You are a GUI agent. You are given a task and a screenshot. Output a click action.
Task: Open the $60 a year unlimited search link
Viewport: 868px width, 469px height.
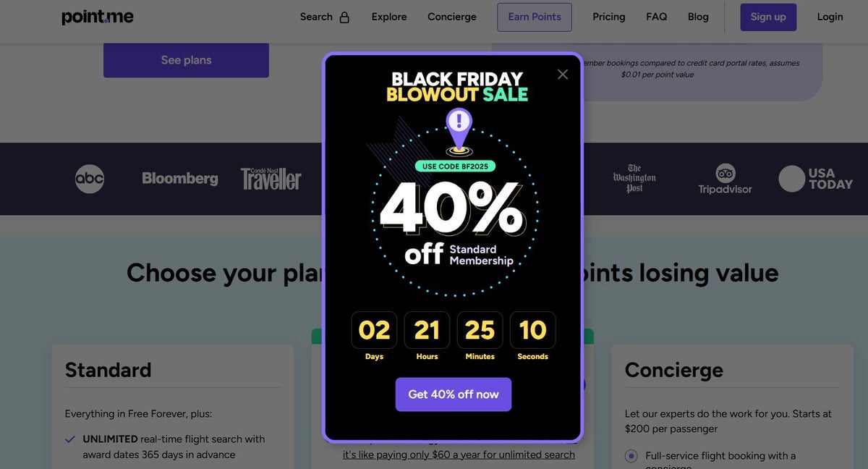coord(459,454)
